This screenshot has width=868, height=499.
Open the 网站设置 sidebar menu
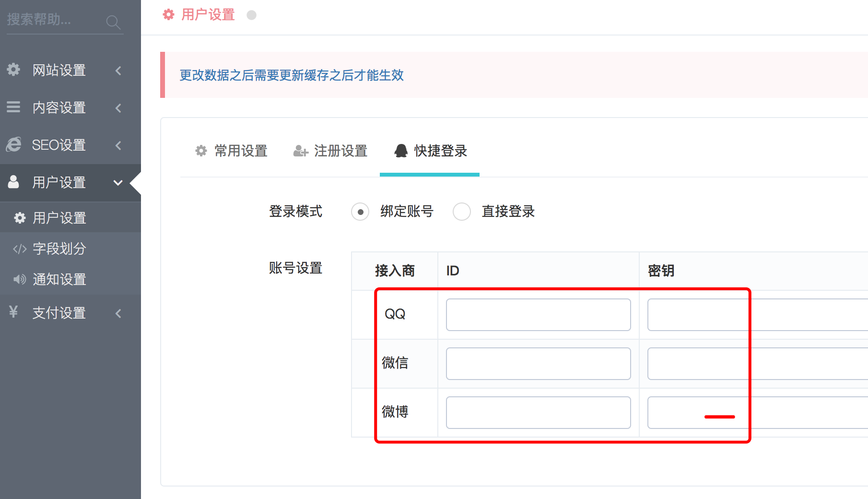[x=70, y=70]
